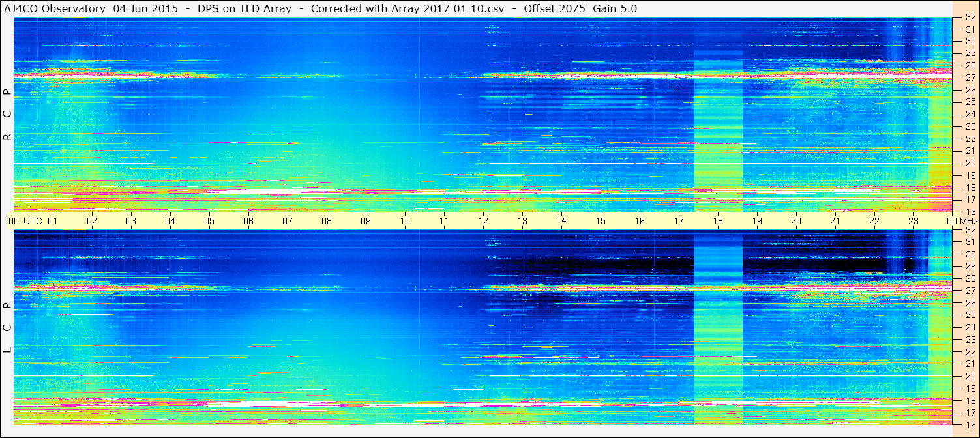980x438 pixels.
Task: Select 30 MHz tick in the RCP panel
Action: coord(970,40)
